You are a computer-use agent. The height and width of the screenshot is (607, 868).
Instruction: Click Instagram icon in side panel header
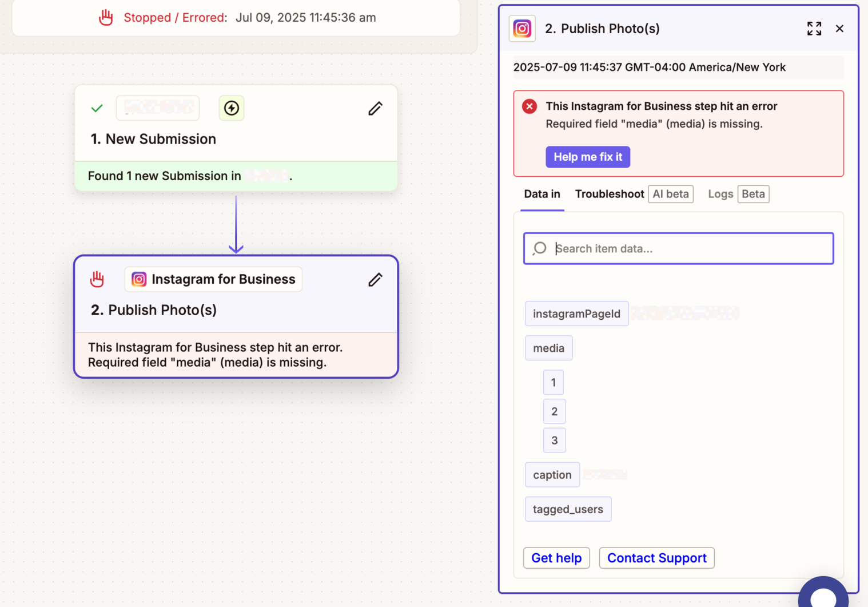(522, 29)
